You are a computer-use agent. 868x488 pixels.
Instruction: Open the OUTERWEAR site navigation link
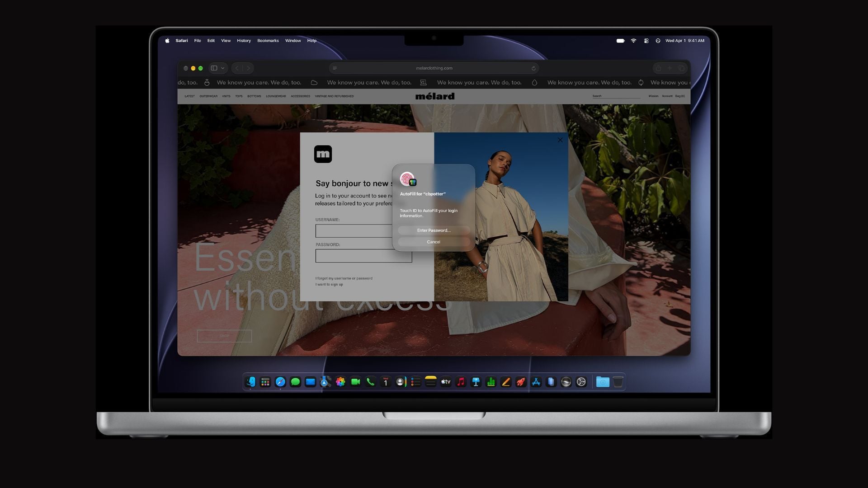tap(208, 96)
